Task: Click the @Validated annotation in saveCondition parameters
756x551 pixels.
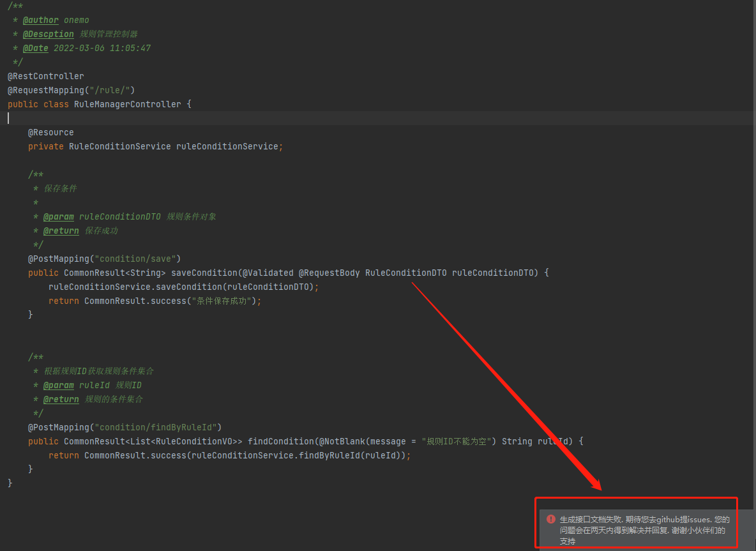Action: coord(268,273)
